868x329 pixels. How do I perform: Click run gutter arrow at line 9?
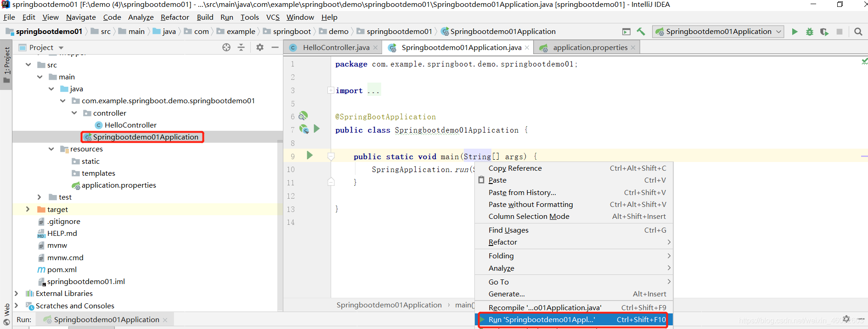point(310,156)
